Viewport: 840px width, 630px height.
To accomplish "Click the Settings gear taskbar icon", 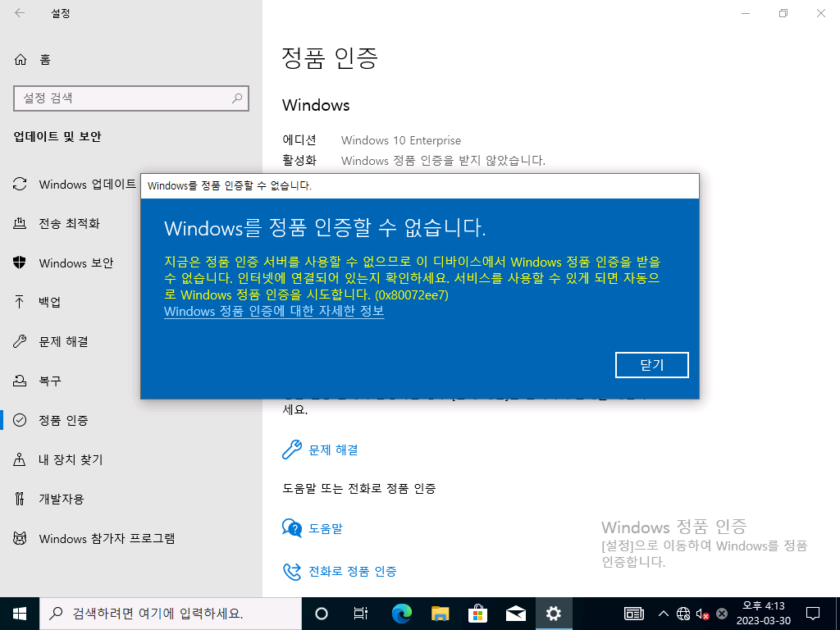I will [554, 614].
